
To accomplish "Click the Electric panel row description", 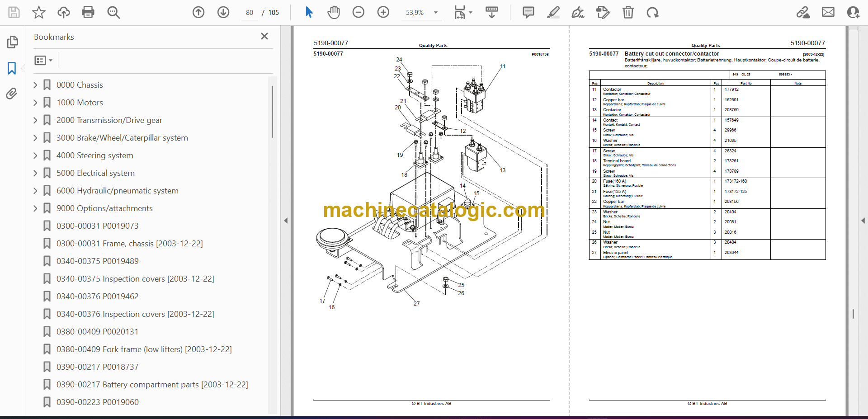I will tap(615, 253).
